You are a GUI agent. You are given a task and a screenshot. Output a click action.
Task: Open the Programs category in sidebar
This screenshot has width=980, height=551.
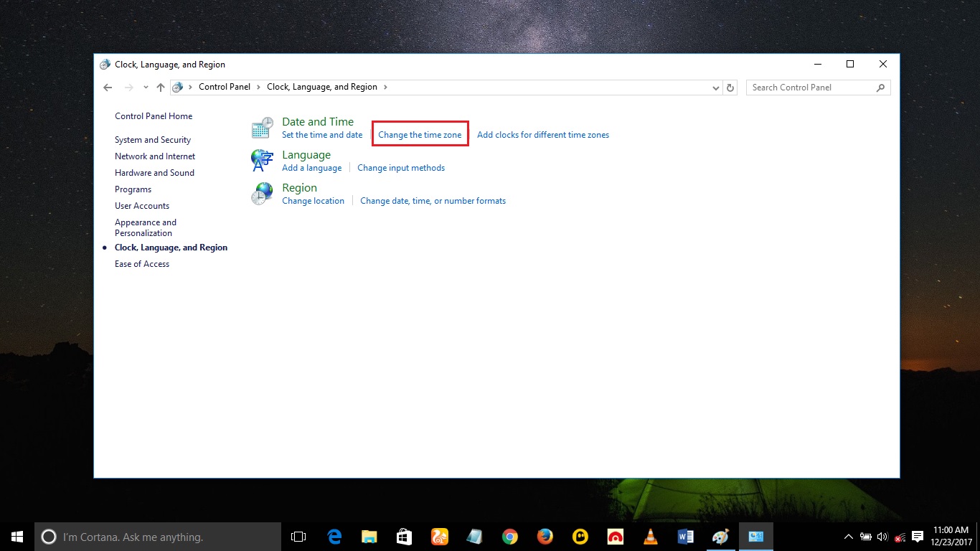tap(133, 189)
